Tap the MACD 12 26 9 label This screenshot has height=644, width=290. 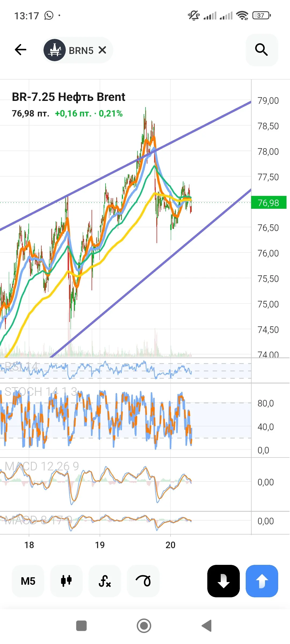click(x=42, y=466)
